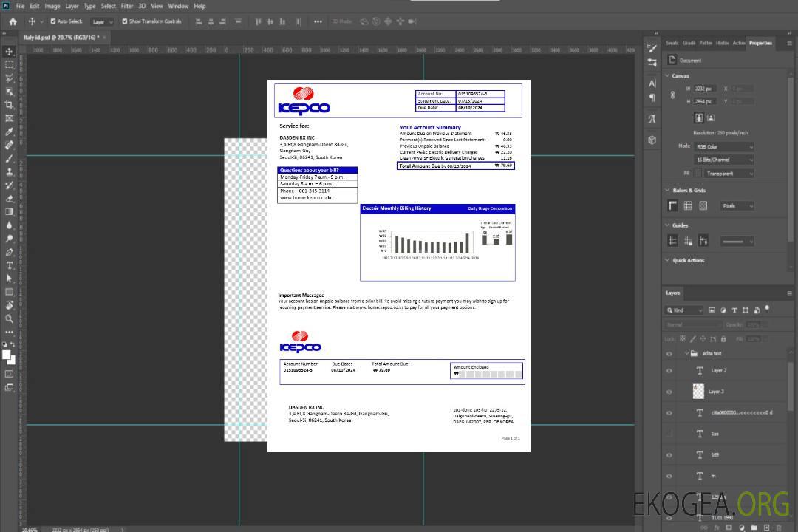Select the Brush tool
The width and height of the screenshot is (798, 532).
[x=9, y=158]
